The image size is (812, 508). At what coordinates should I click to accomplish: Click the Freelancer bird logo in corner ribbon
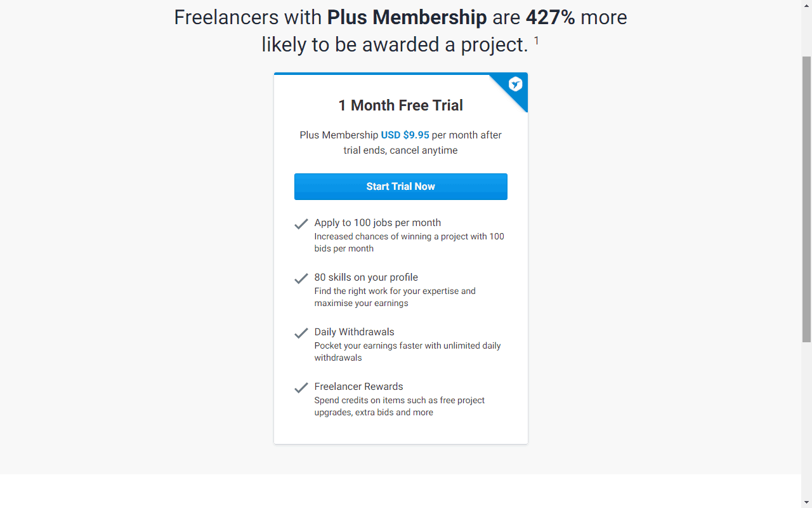coord(516,84)
